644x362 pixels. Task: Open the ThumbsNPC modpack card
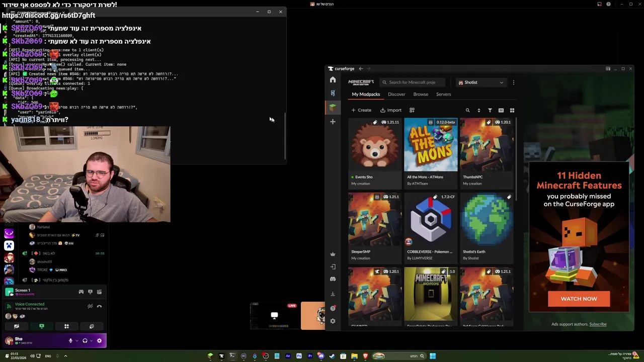click(x=487, y=153)
